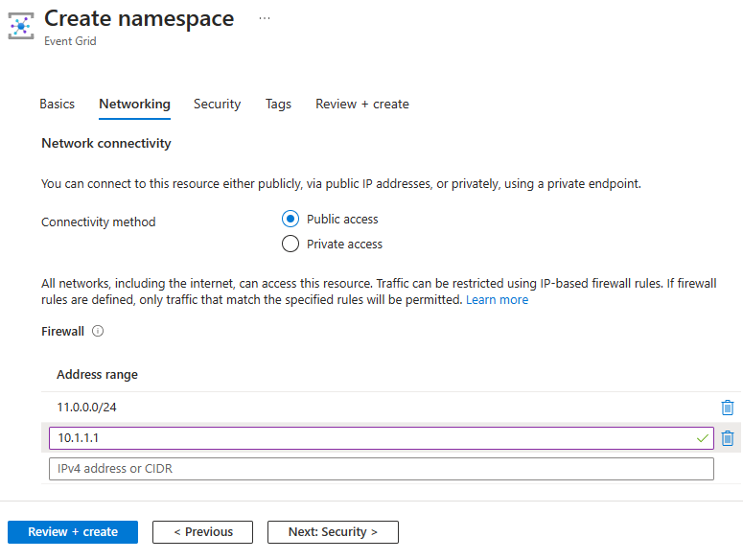The image size is (743, 560).
Task: Select Public access radio button
Action: [290, 220]
